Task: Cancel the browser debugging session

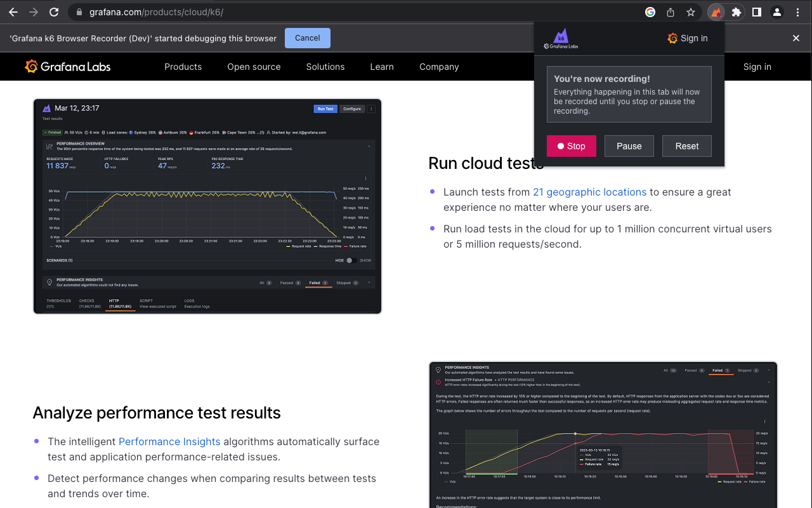Action: click(308, 38)
